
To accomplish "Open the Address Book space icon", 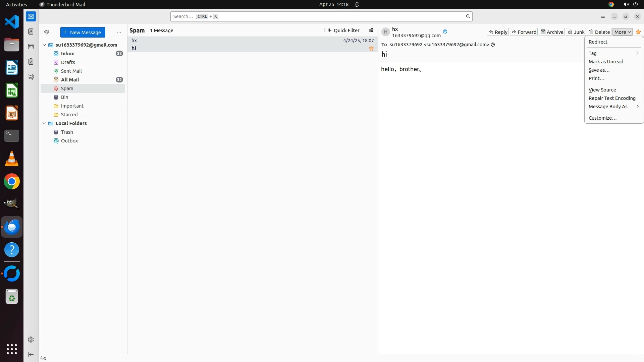I will (x=31, y=32).
